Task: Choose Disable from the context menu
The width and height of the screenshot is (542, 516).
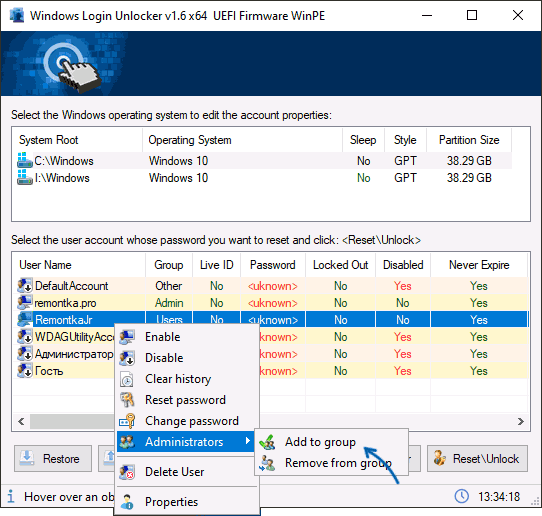Action: [x=187, y=358]
